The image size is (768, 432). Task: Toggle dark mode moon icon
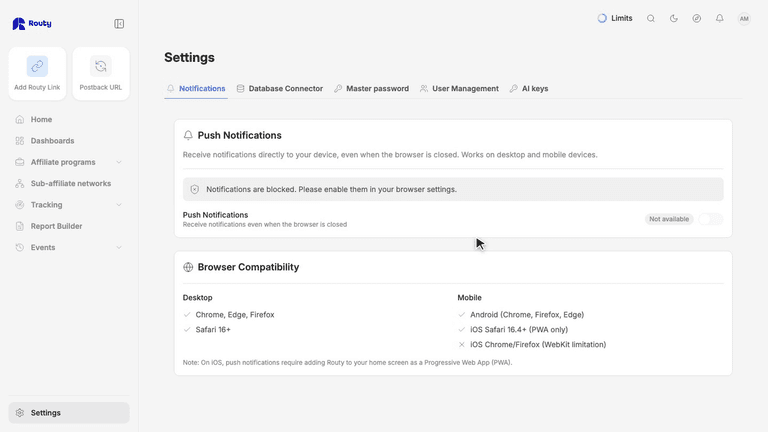[x=673, y=18]
